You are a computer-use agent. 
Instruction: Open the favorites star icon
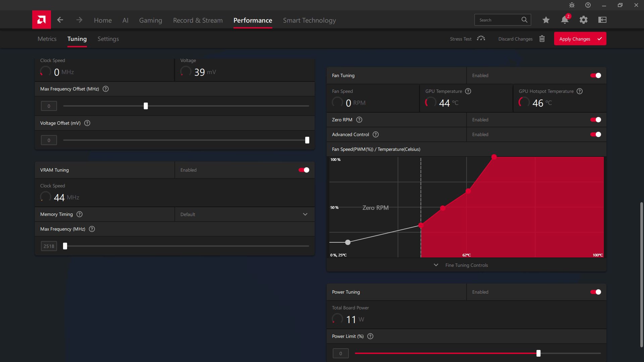[546, 20]
